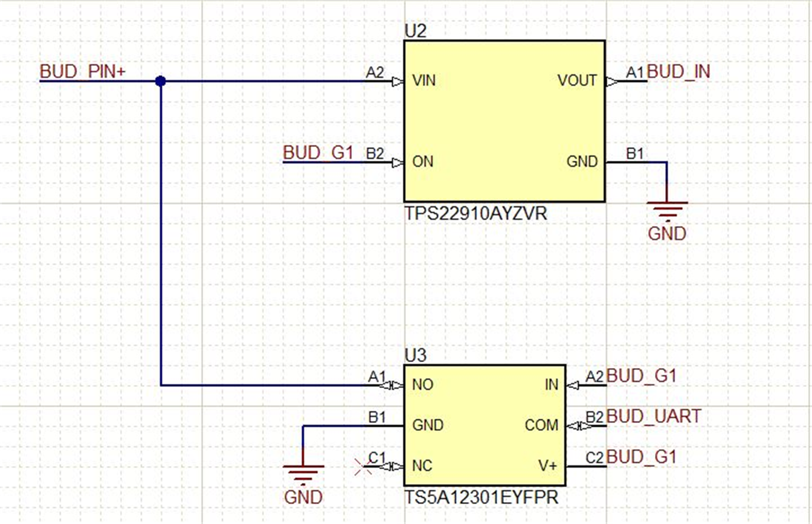Click the TPS22910AYZVR part number label
The width and height of the screenshot is (812, 524).
(476, 213)
